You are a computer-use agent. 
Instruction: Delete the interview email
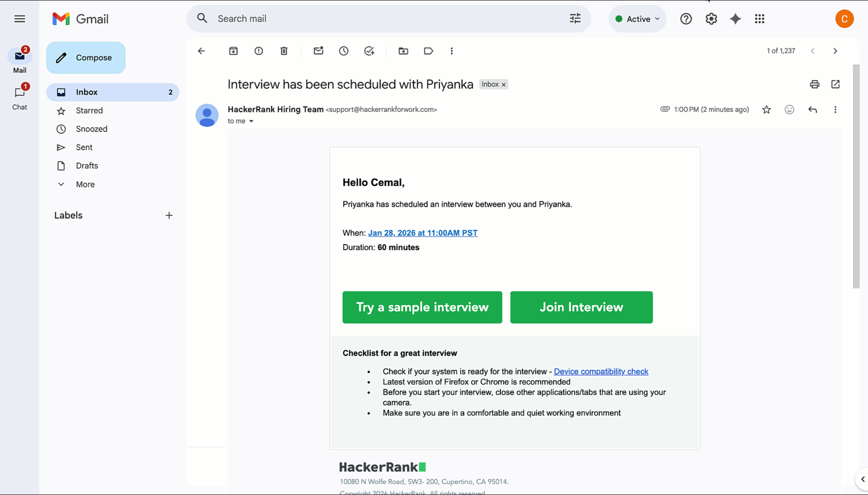[x=284, y=51]
